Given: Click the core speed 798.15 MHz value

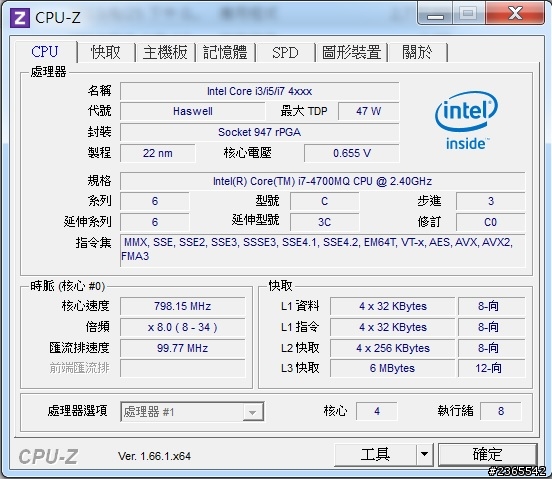Looking at the screenshot, I should pyautogui.click(x=182, y=306).
